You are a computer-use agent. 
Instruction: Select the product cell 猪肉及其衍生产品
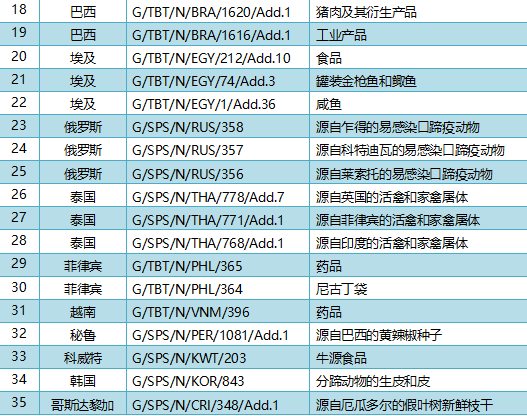(x=366, y=12)
